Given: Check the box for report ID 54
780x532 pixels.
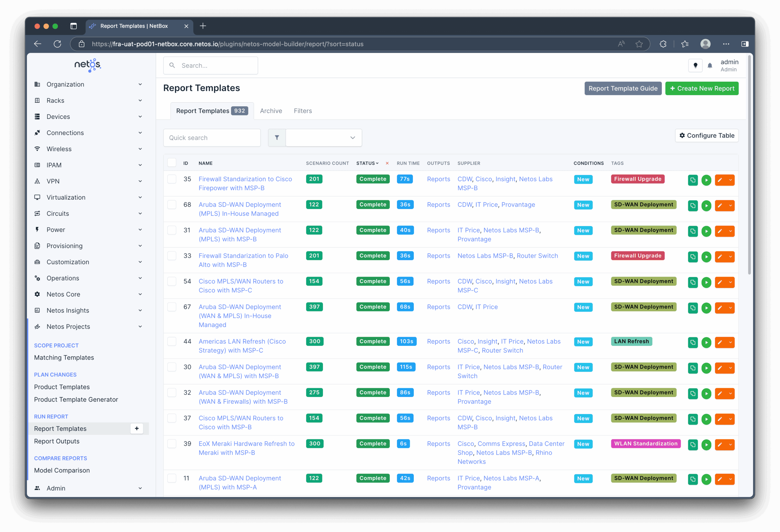Looking at the screenshot, I should pos(172,281).
